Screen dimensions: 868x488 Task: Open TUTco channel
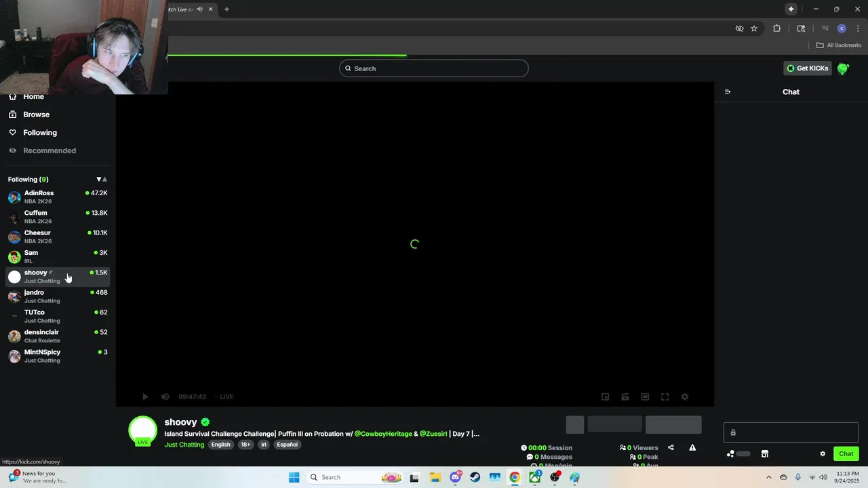[58, 317]
